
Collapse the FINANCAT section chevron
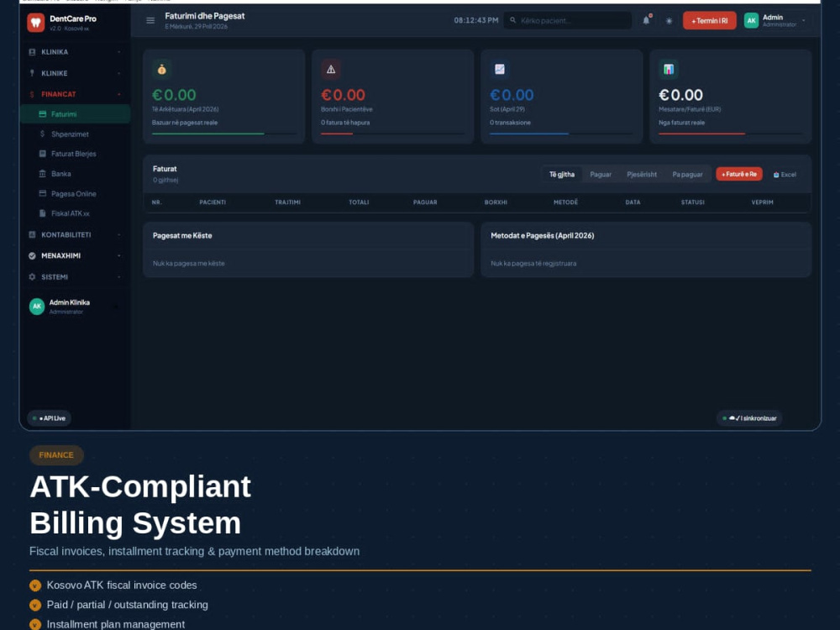118,94
